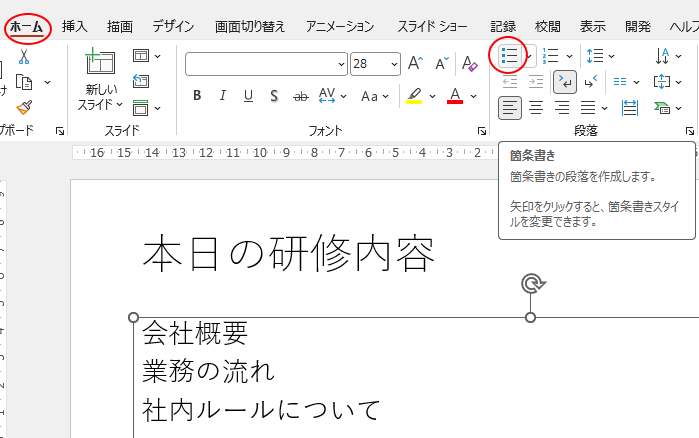699x438 pixels.
Task: Toggle Left-to-Right text direction button
Action: [x=565, y=82]
